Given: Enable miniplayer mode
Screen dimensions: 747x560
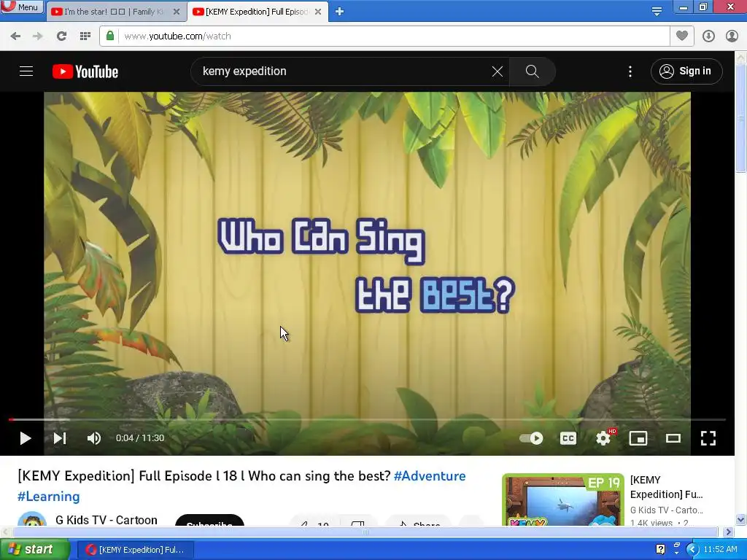Looking at the screenshot, I should 638,438.
